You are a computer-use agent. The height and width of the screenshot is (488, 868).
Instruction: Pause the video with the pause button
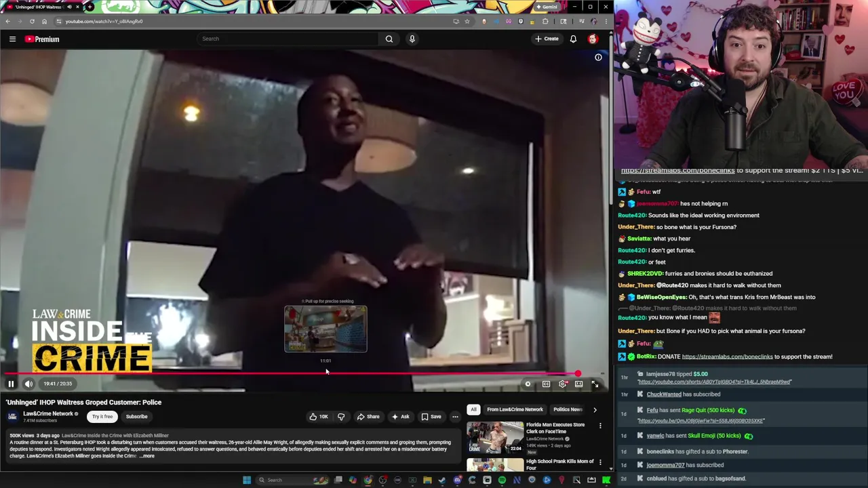11,384
